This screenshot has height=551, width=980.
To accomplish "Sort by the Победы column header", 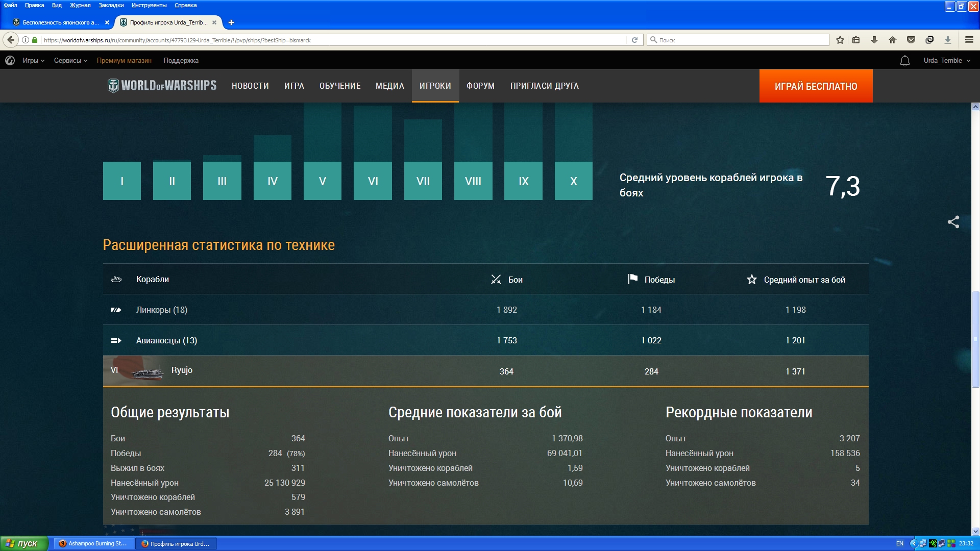I will pyautogui.click(x=651, y=280).
